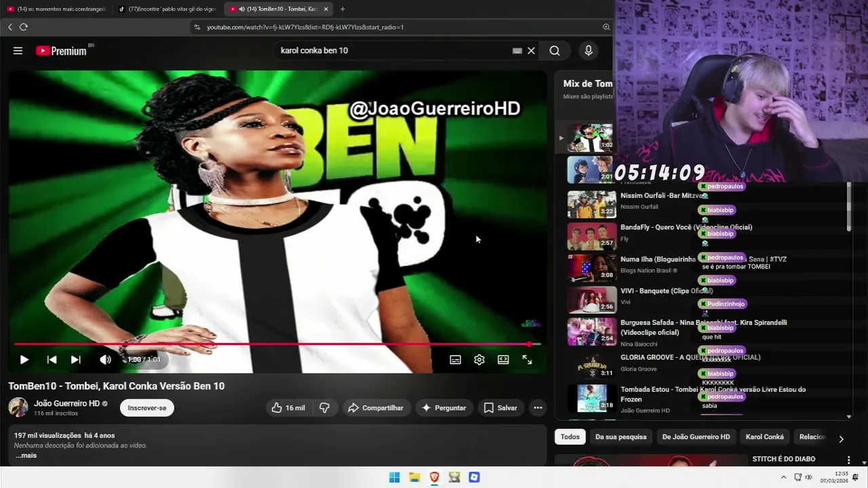Expand description with ...mais
The image size is (868, 488).
click(x=26, y=455)
